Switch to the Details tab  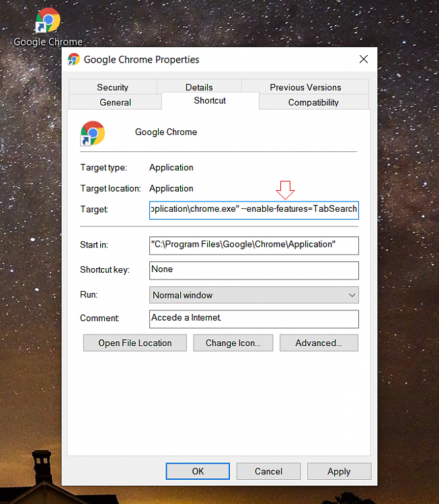(199, 87)
